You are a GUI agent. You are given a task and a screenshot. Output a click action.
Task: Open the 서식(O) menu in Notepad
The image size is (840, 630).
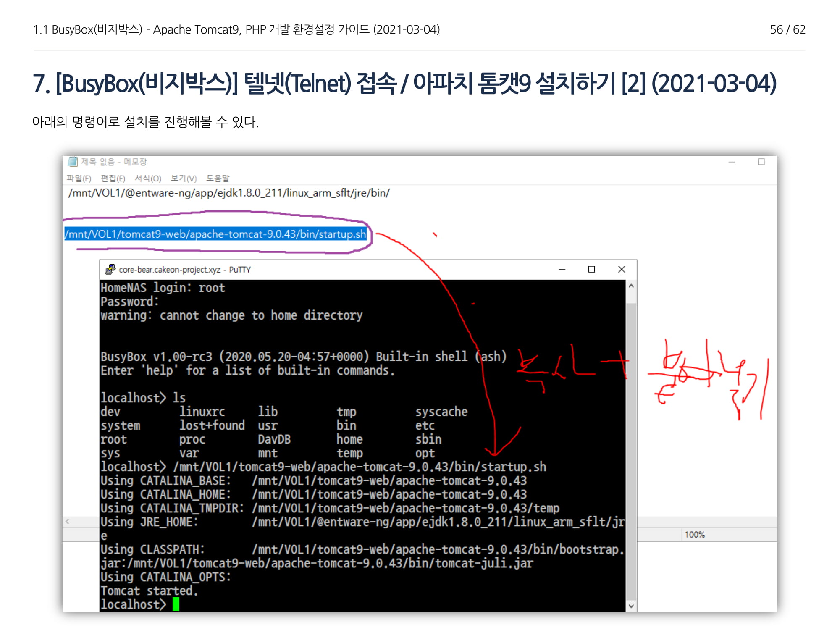(148, 178)
